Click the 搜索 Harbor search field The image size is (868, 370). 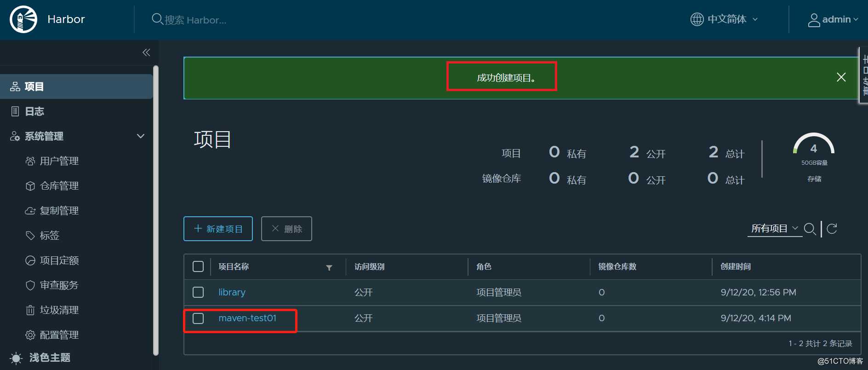(x=195, y=20)
